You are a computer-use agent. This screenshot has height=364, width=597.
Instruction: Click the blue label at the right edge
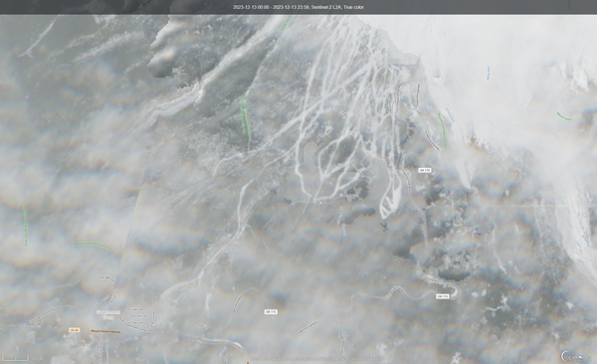[585, 241]
